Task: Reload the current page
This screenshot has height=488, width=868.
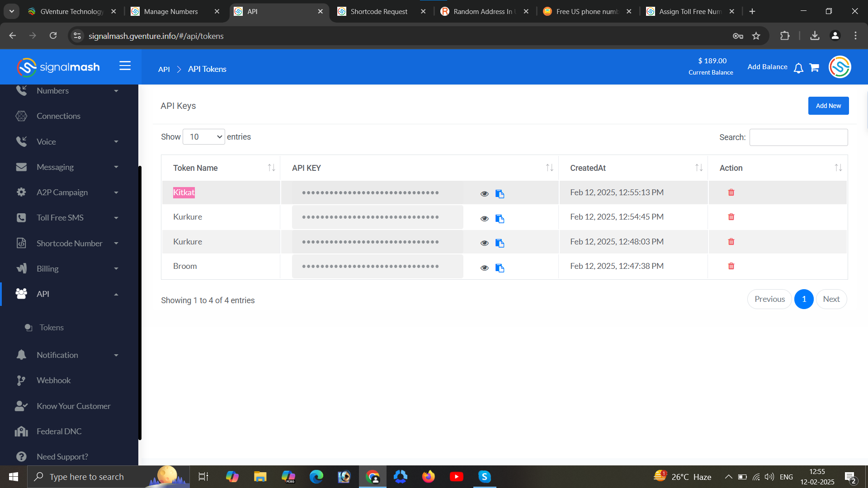Action: (x=53, y=36)
